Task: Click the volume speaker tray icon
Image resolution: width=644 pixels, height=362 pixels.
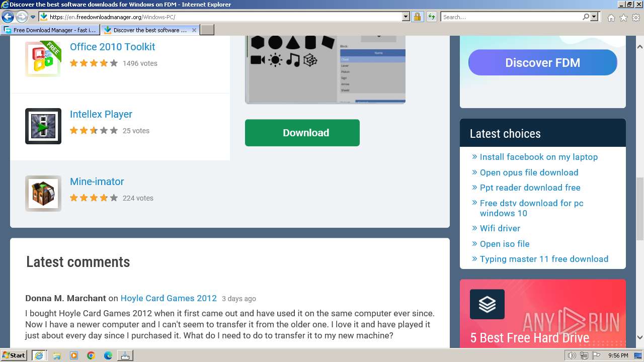Action: [572, 355]
